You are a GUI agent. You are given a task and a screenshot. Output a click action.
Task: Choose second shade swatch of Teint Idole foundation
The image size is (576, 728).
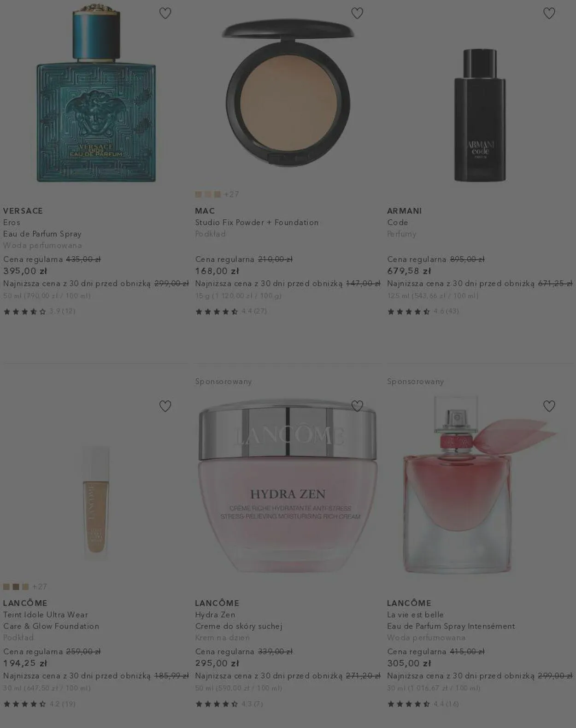point(16,587)
